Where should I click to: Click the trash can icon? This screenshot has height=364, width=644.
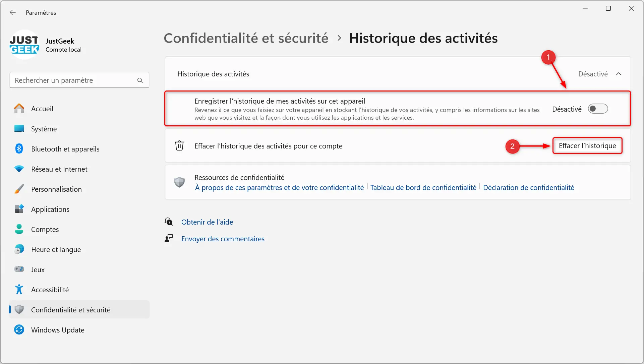coord(179,146)
